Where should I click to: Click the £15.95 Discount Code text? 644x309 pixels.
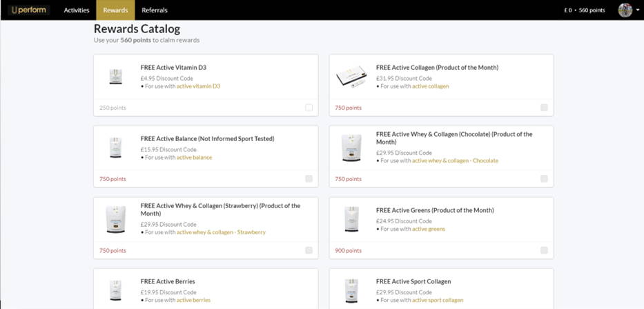pos(168,149)
